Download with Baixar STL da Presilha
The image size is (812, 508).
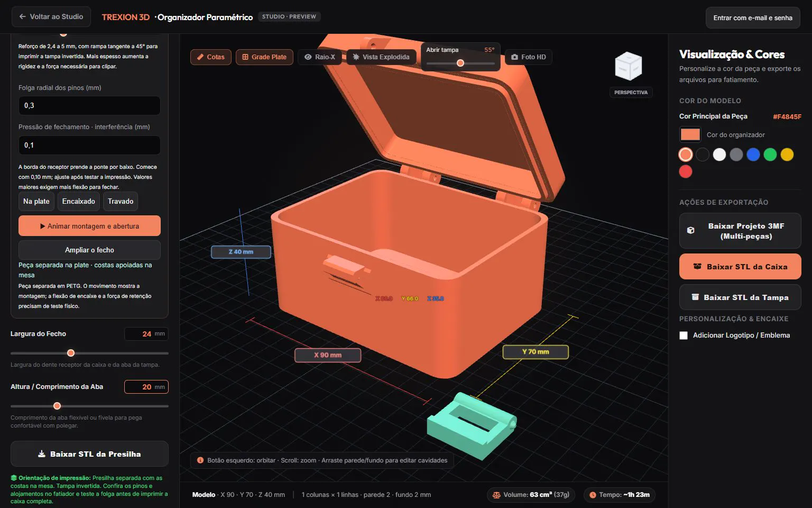click(89, 454)
